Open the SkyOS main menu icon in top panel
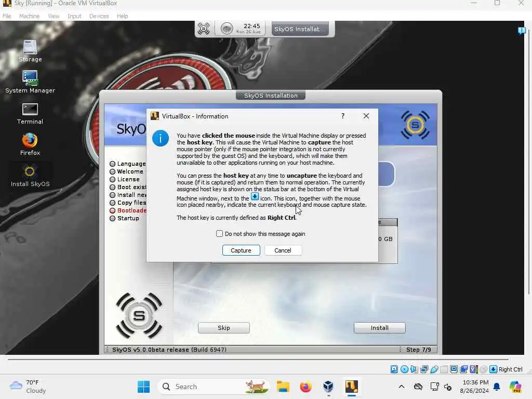532x399 pixels. coord(204,29)
